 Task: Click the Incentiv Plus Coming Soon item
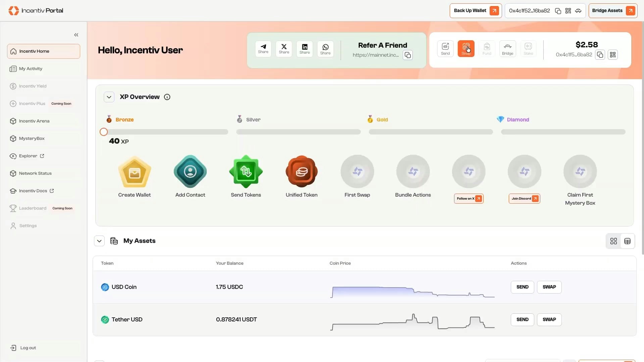[x=44, y=104]
